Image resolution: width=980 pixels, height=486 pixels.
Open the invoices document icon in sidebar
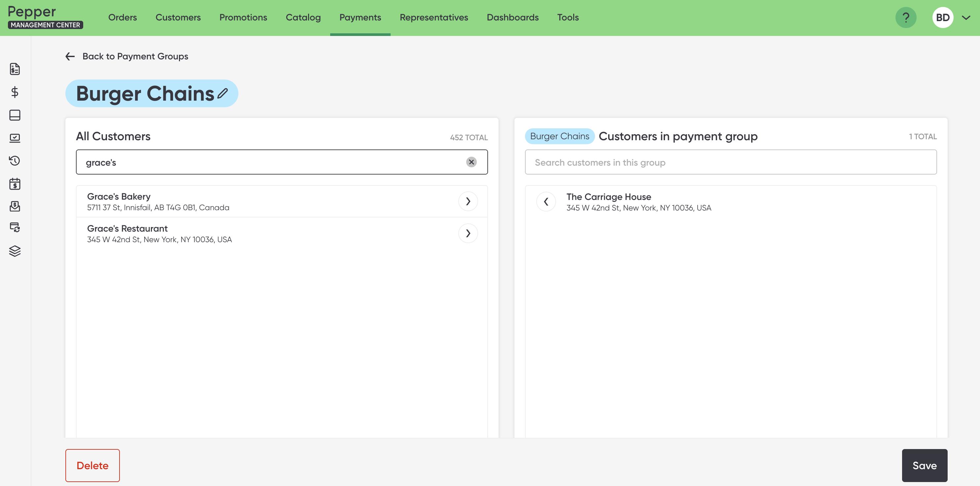(x=15, y=69)
